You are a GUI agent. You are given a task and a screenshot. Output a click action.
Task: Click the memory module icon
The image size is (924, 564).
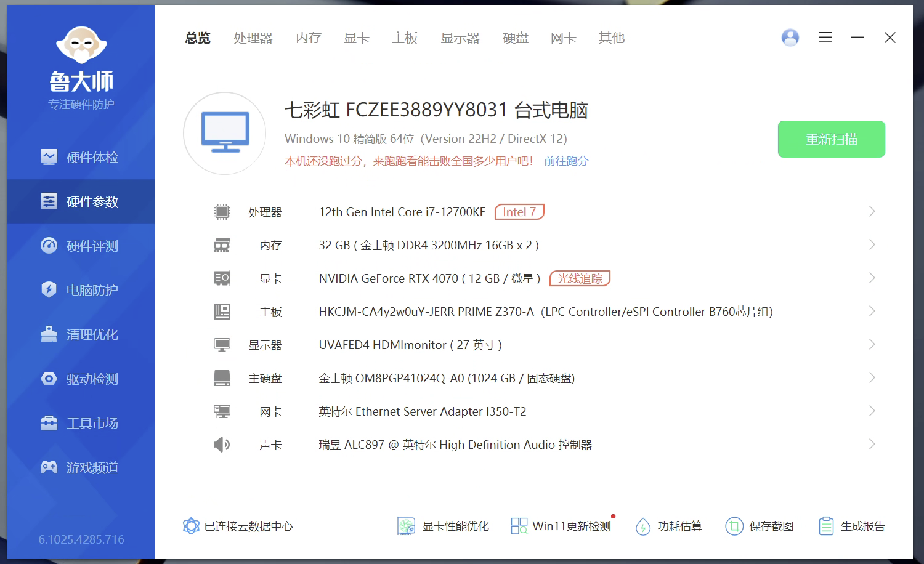[x=222, y=245]
